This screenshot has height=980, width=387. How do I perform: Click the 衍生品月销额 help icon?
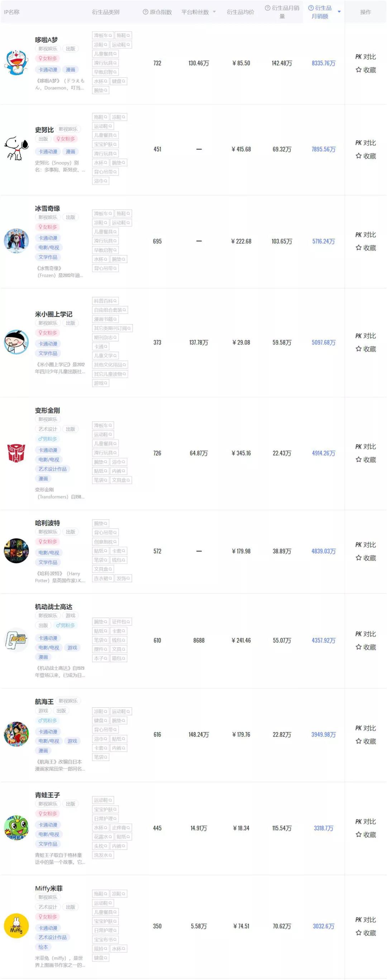(311, 8)
